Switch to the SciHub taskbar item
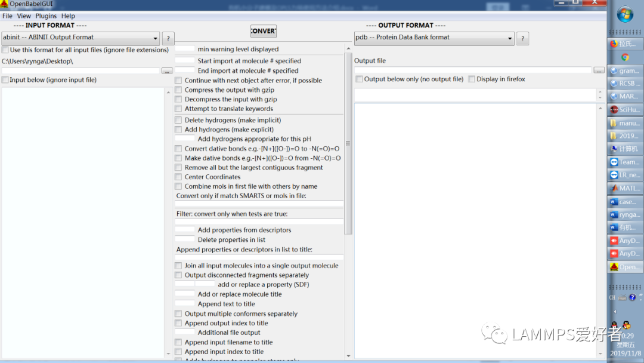This screenshot has height=363, width=644. pyautogui.click(x=625, y=110)
